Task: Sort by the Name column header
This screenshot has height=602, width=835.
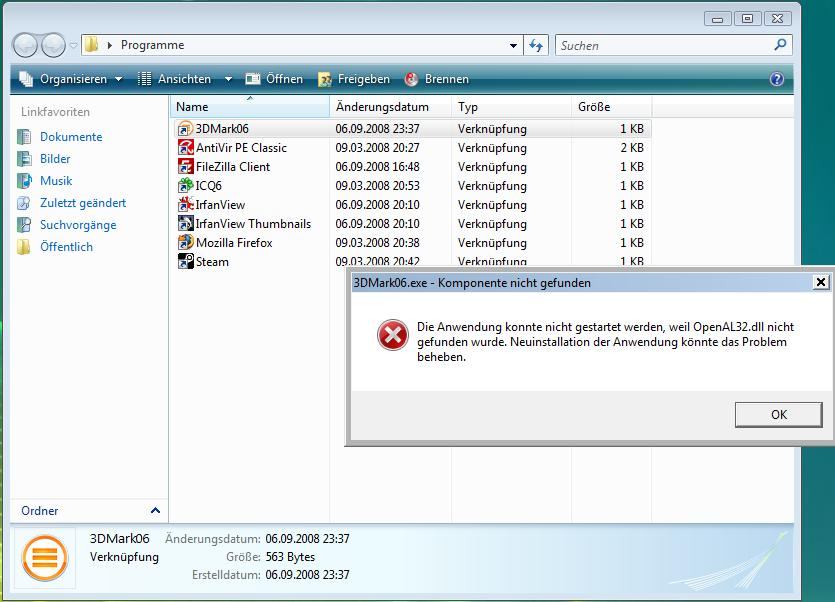Action: [250, 107]
